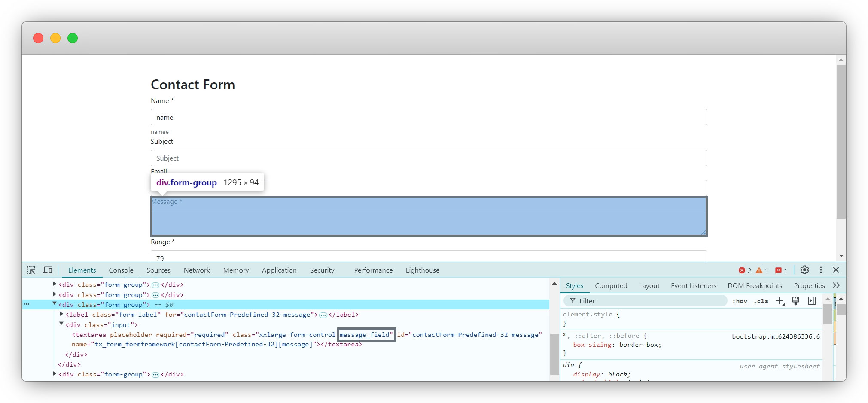Screen dimensions: 868x403
Task: Toggle the device toolbar icon
Action: [48, 270]
